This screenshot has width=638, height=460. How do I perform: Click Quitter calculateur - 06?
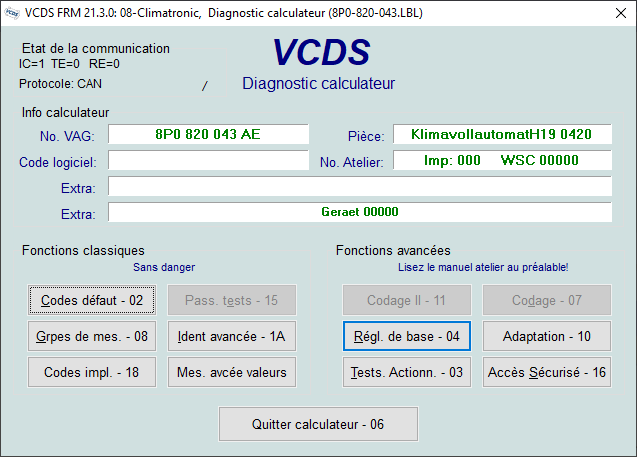click(318, 424)
